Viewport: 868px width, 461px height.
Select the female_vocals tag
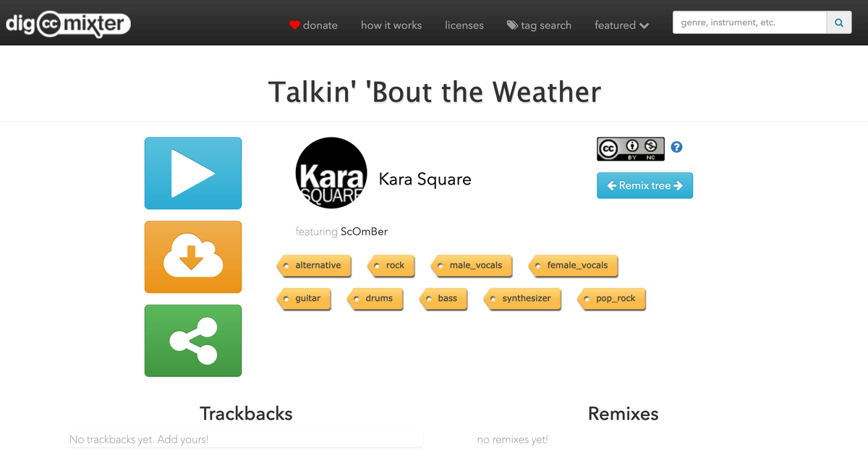tap(576, 266)
